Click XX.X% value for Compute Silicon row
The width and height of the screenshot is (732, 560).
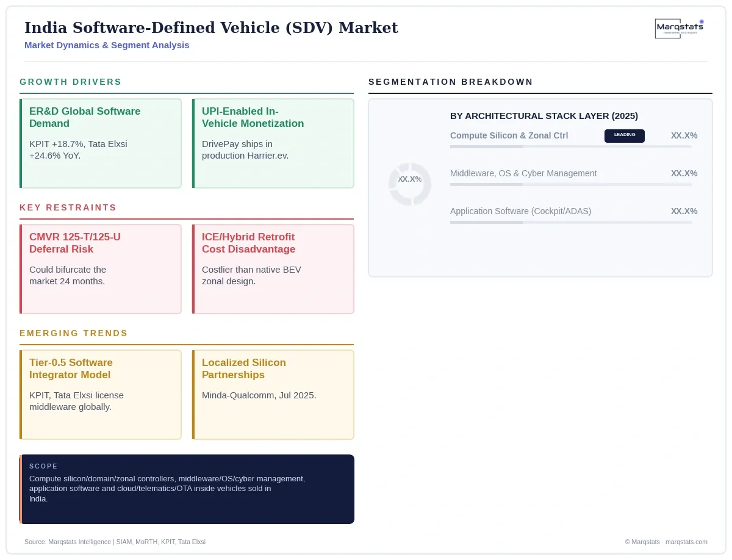(x=684, y=135)
